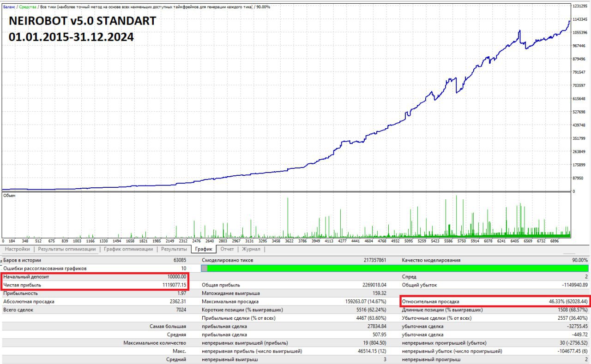This screenshot has height=364, width=591.
Task: Switch to the Отчет tab
Action: point(227,249)
